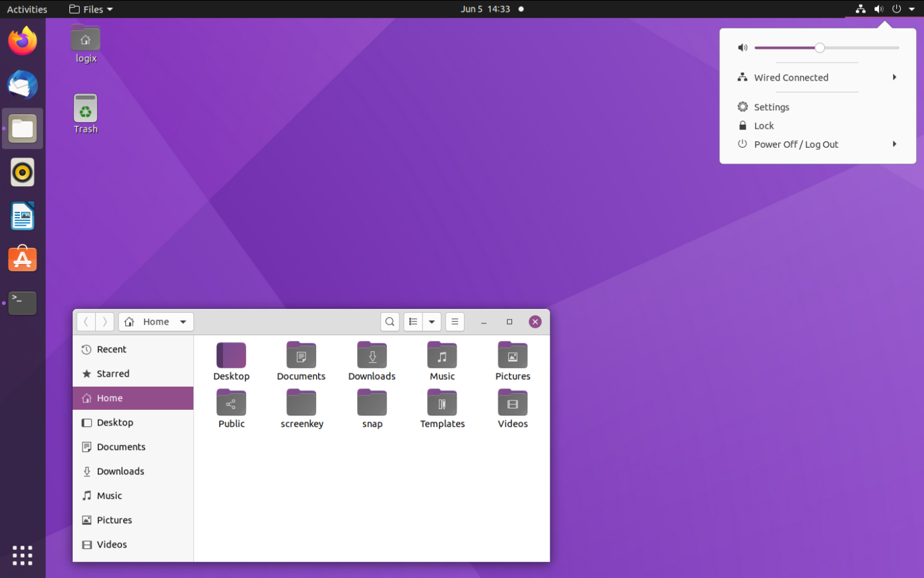Expand the Wired Connected network options
The height and width of the screenshot is (578, 924).
[x=894, y=77]
